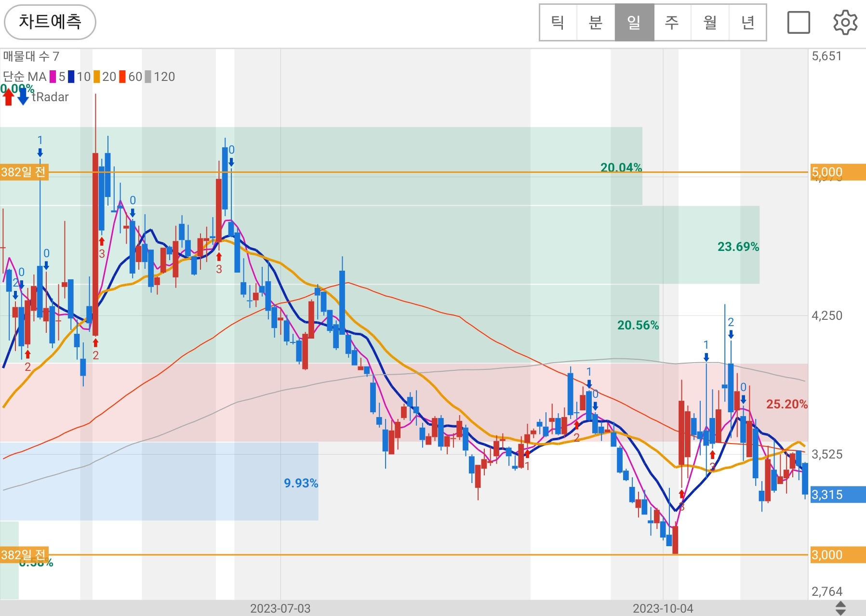Click the 4,250 price axis value
This screenshot has width=866, height=616.
[827, 315]
